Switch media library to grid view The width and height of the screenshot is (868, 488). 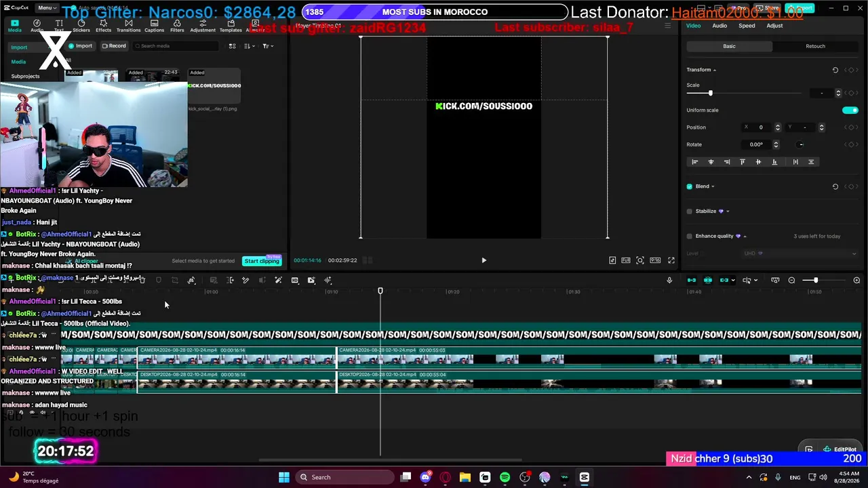pos(232,46)
